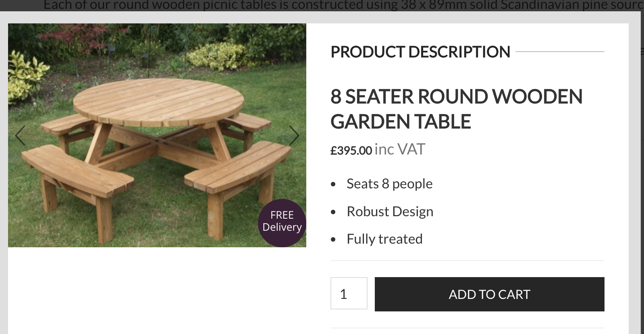Image resolution: width=644 pixels, height=334 pixels.
Task: Click the round tabletop in the photo
Action: pyautogui.click(x=158, y=101)
